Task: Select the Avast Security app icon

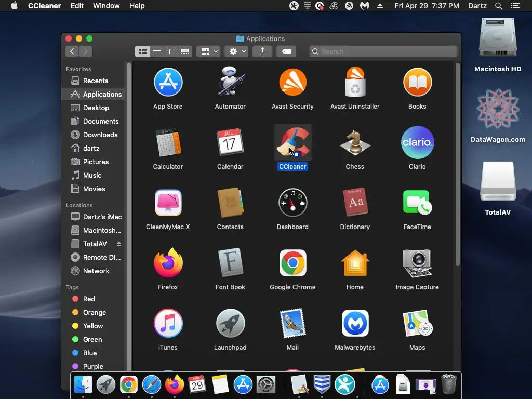Action: tap(292, 82)
